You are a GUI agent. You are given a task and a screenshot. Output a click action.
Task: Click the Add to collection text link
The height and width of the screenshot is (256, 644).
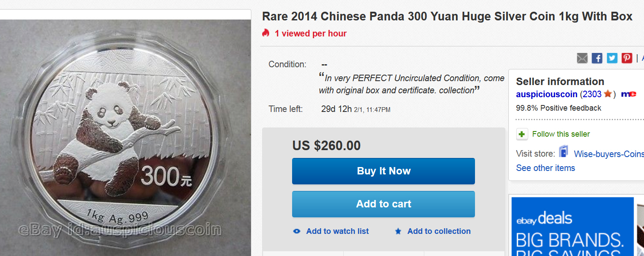coord(439,231)
